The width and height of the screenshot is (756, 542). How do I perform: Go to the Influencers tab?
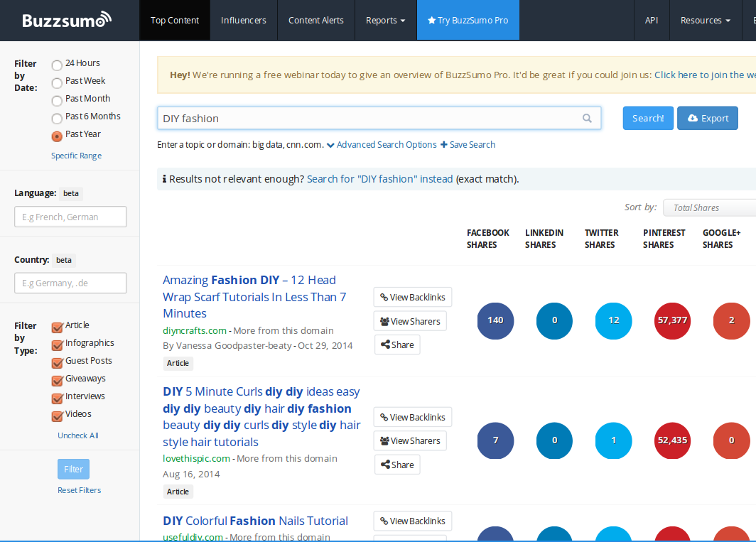(x=244, y=21)
